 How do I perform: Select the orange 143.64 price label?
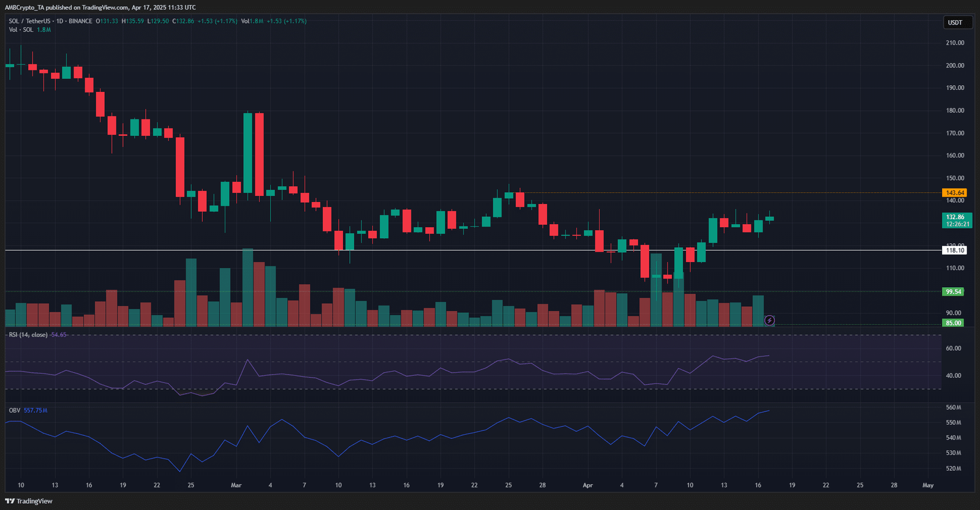[954, 193]
